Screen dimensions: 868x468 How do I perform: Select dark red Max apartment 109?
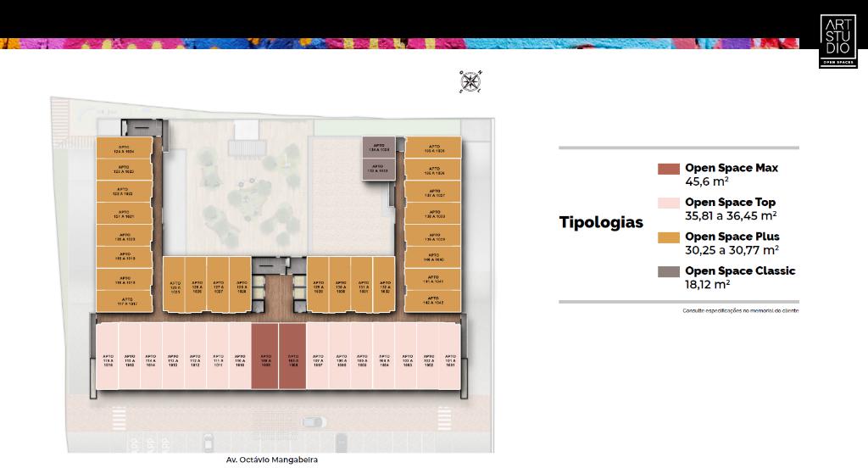point(265,358)
